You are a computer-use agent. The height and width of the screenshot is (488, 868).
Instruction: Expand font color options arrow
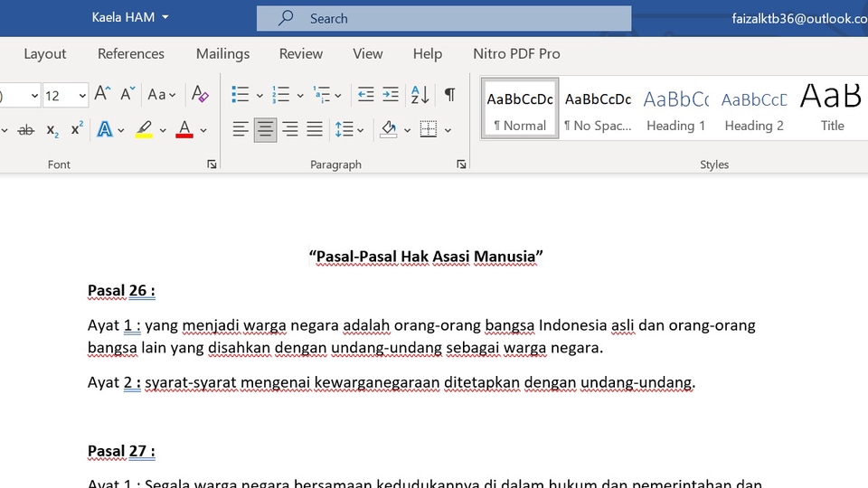point(203,130)
